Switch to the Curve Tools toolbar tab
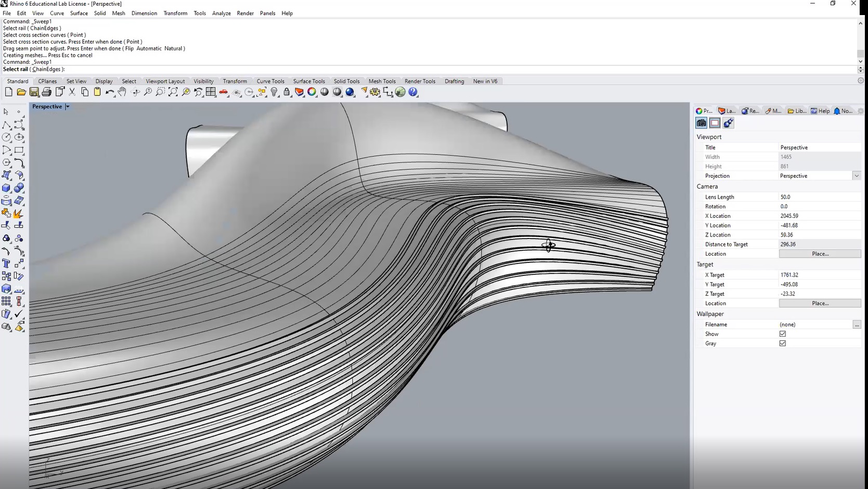This screenshot has height=489, width=868. tap(270, 81)
